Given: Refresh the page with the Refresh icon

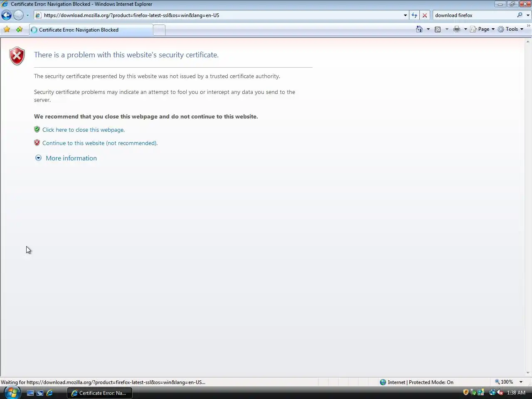Looking at the screenshot, I should [x=414, y=15].
